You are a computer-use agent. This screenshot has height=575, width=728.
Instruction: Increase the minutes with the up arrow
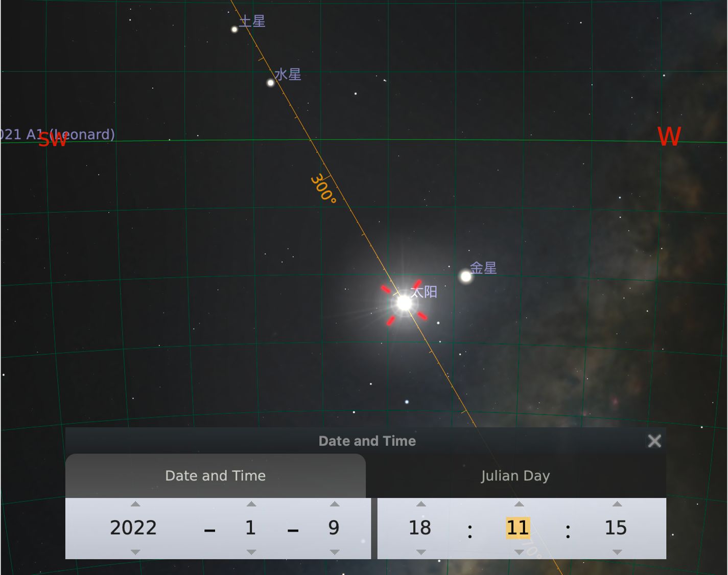(519, 504)
